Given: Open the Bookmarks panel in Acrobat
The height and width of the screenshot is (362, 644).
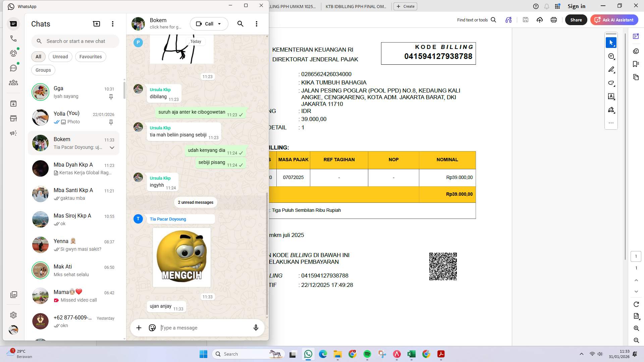Looking at the screenshot, I should [x=636, y=64].
